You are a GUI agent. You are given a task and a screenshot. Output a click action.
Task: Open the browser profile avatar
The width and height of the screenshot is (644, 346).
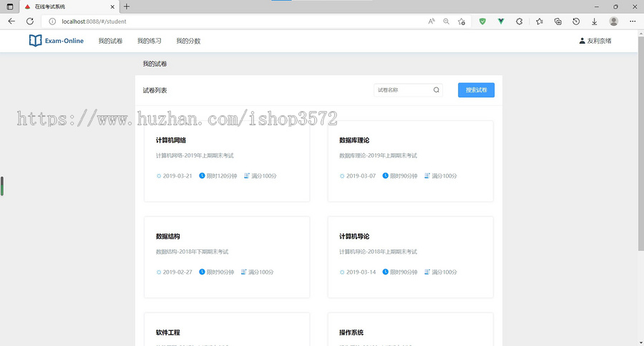click(x=614, y=21)
